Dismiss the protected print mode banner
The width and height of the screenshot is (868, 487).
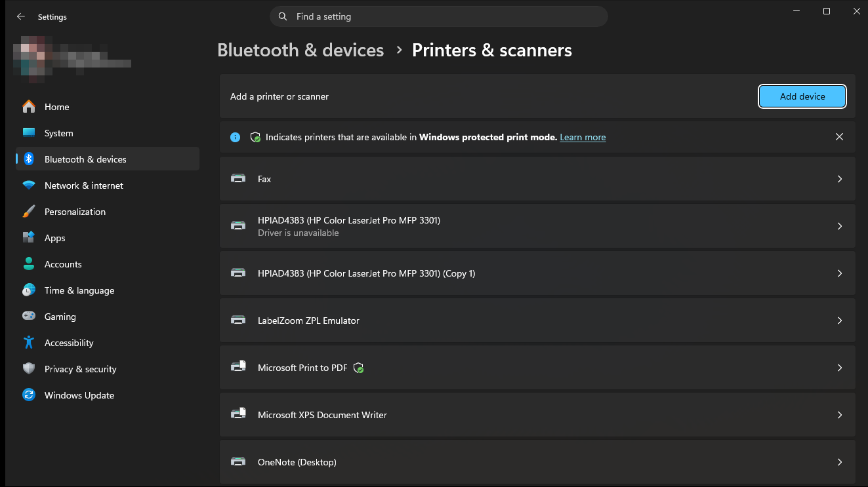coord(840,137)
